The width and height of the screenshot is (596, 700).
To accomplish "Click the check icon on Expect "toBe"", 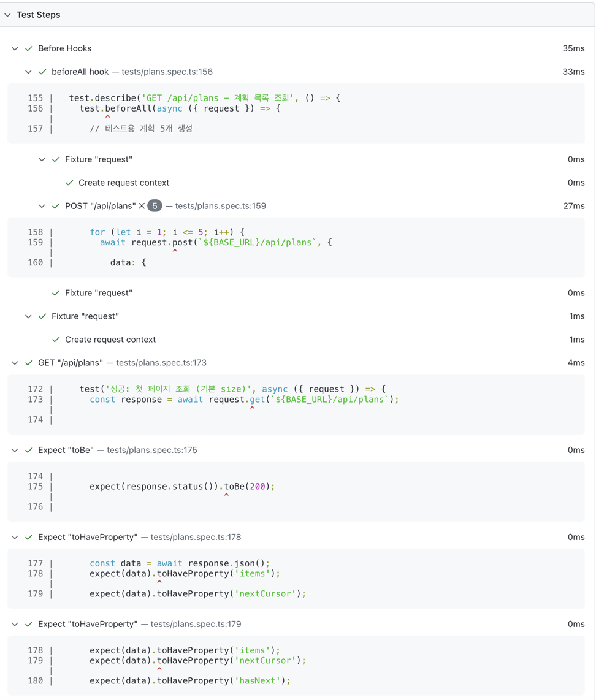I will click(x=29, y=450).
